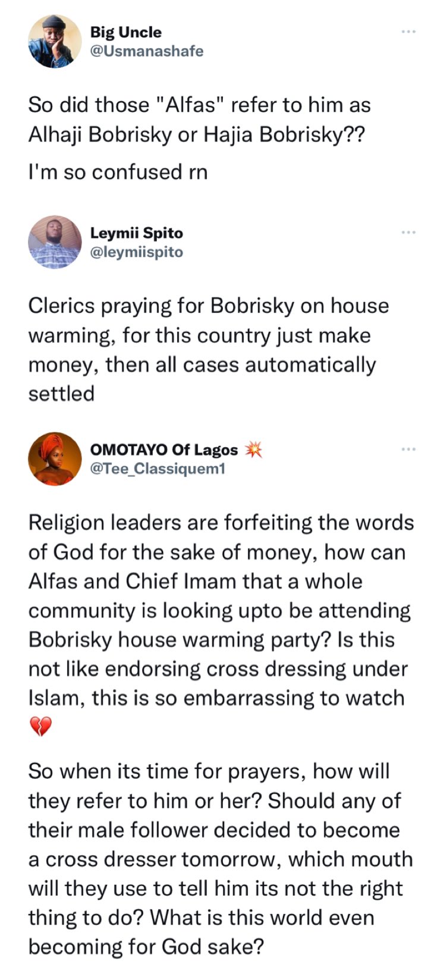Click the OMOTAYO Of Lagos display name

pos(163,450)
